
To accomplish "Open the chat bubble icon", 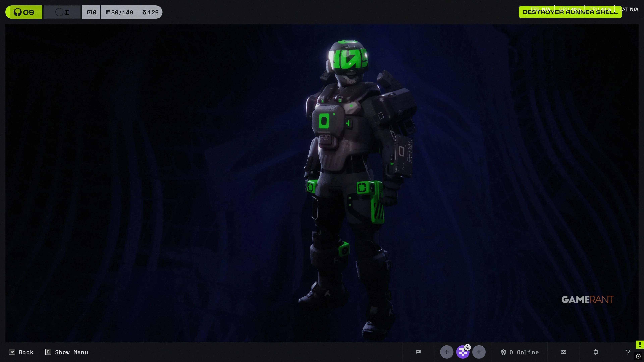I will (x=418, y=352).
